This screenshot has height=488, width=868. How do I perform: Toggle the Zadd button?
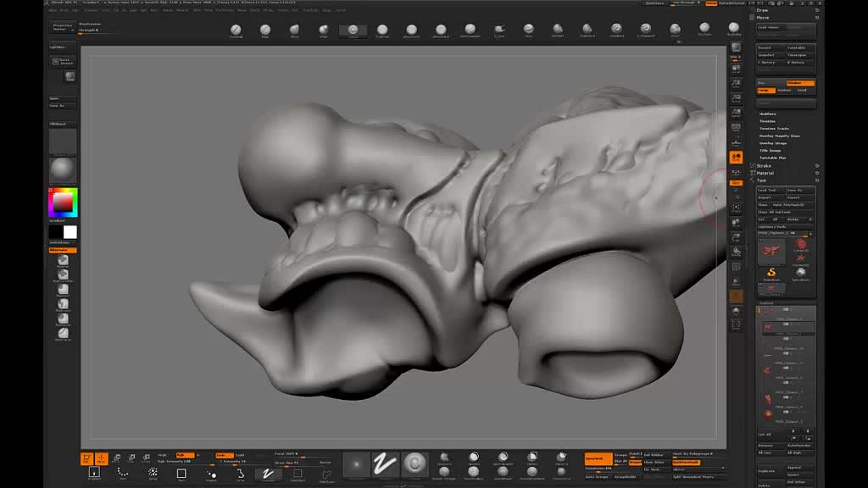point(224,455)
